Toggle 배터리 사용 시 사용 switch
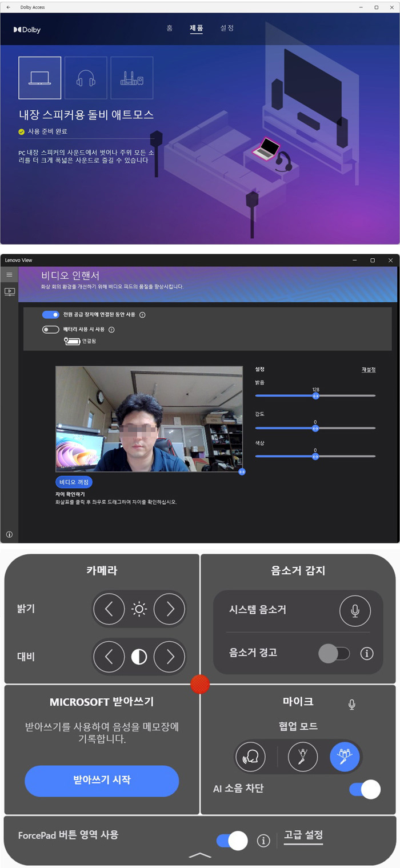400x868 pixels. (x=51, y=329)
